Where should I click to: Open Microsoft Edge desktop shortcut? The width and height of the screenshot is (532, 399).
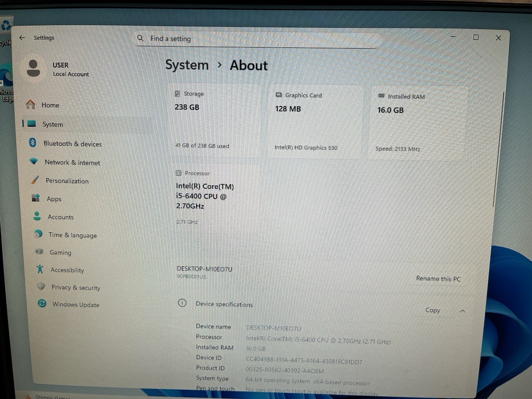pyautogui.click(x=6, y=83)
